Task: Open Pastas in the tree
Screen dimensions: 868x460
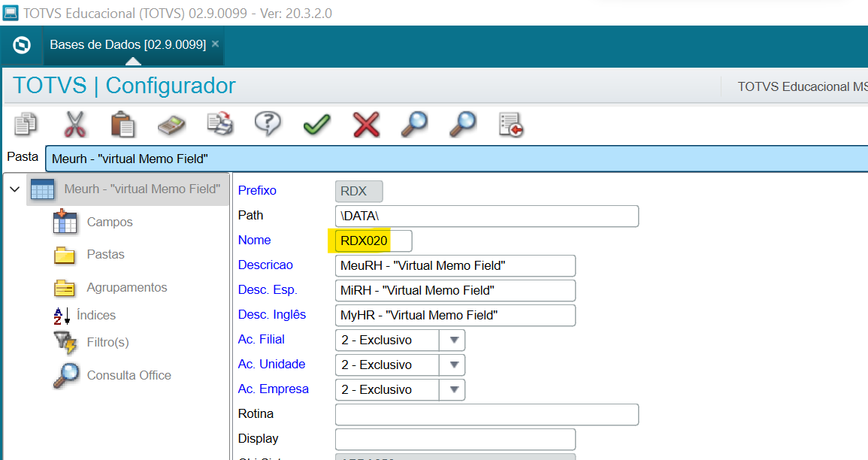Action: (x=106, y=255)
